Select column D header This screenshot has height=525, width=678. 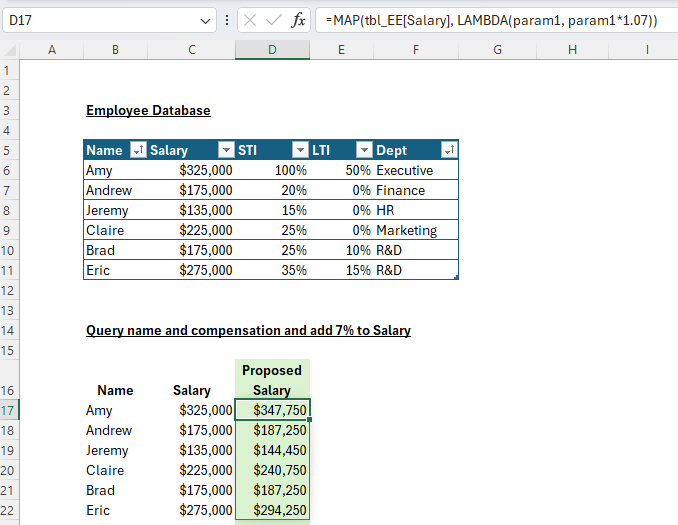tap(272, 50)
